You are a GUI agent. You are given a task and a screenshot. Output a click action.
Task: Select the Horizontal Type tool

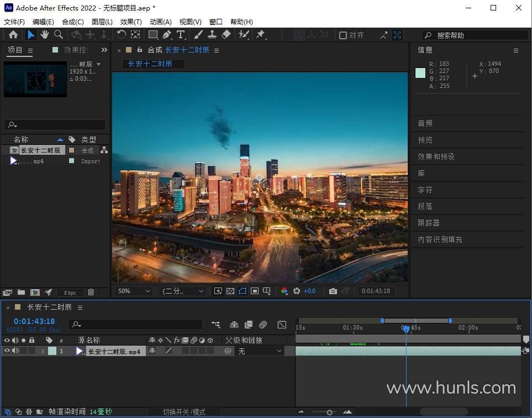(x=181, y=35)
